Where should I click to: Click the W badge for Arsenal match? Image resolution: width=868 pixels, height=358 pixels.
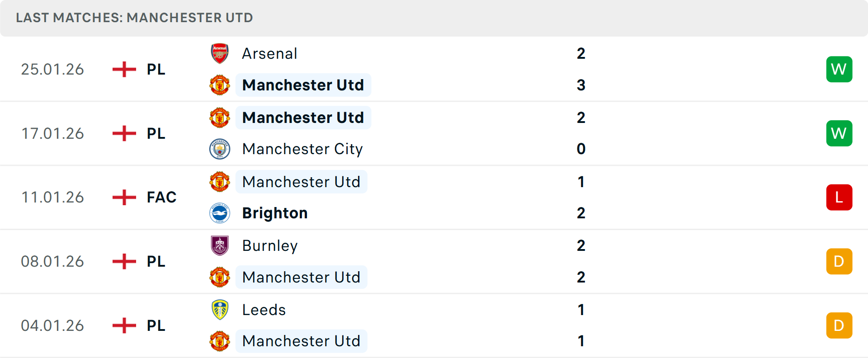click(x=839, y=69)
